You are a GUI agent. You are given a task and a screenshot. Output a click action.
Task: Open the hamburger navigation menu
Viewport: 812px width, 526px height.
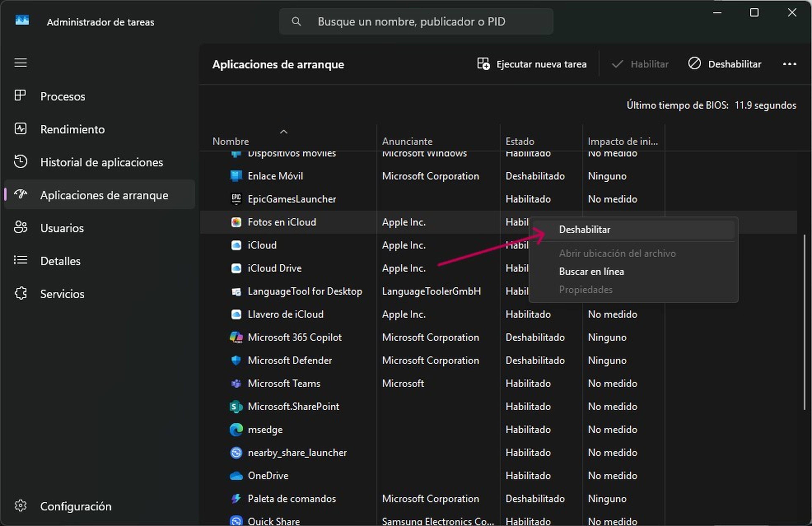(x=21, y=63)
